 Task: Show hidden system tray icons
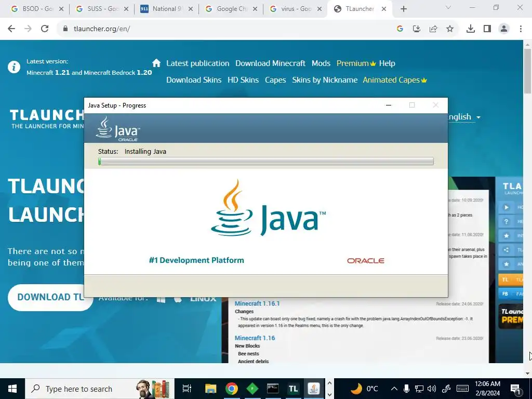(394, 389)
